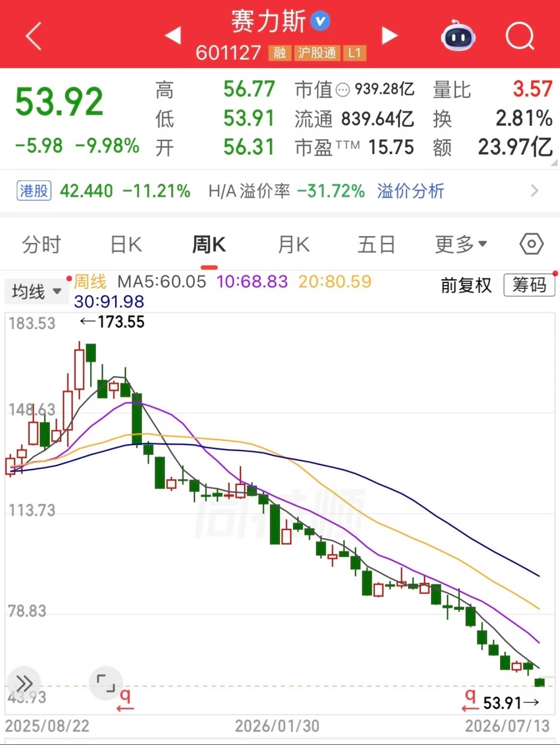The image size is (560, 745).
Task: Open chart settings hexagon icon
Action: click(x=532, y=244)
